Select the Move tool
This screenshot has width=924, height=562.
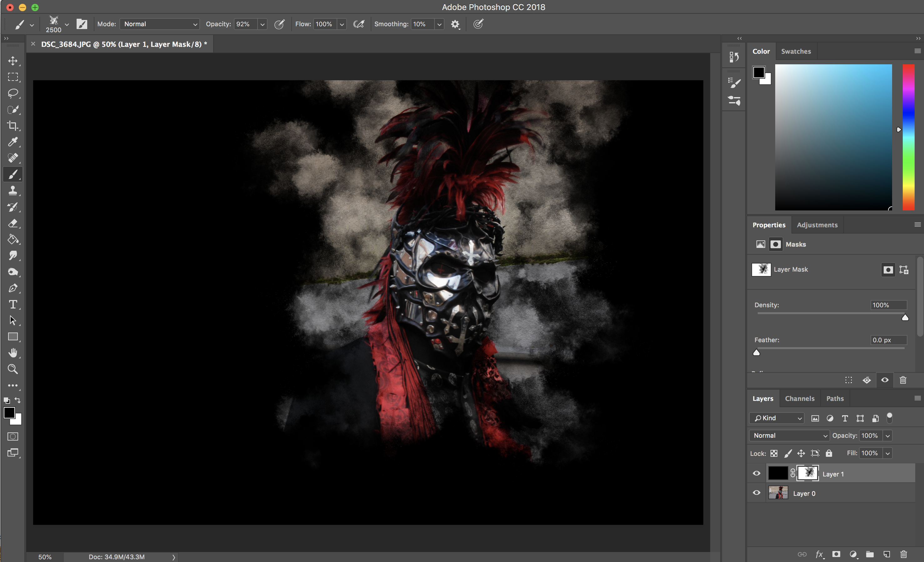coord(13,61)
